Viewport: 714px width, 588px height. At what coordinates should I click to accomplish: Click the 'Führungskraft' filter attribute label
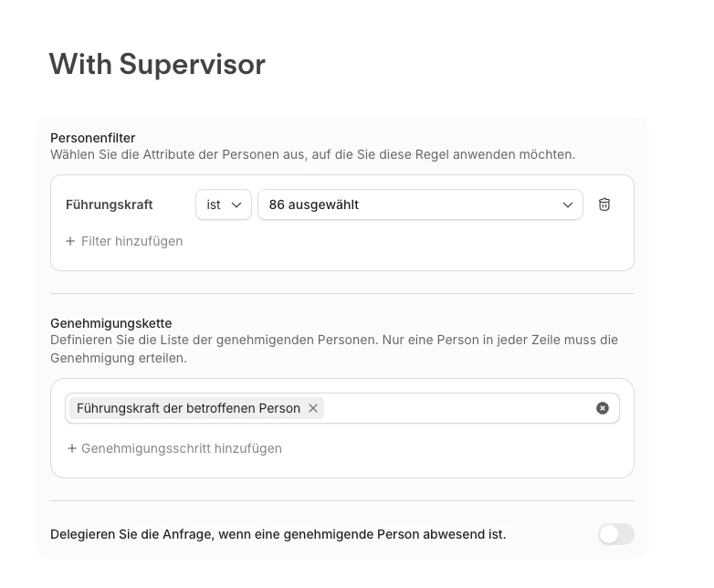coord(110,205)
